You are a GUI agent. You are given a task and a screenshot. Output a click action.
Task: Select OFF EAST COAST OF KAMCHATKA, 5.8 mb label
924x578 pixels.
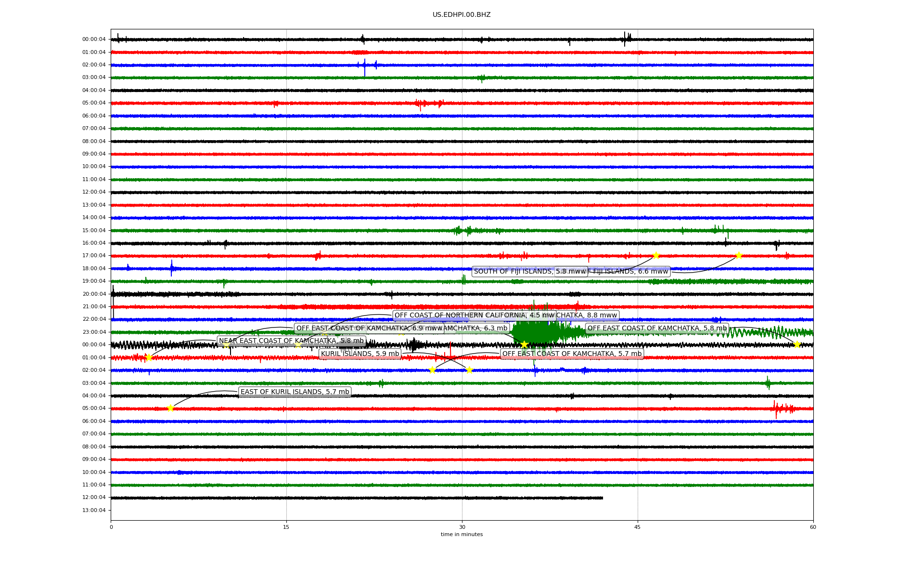click(x=657, y=328)
